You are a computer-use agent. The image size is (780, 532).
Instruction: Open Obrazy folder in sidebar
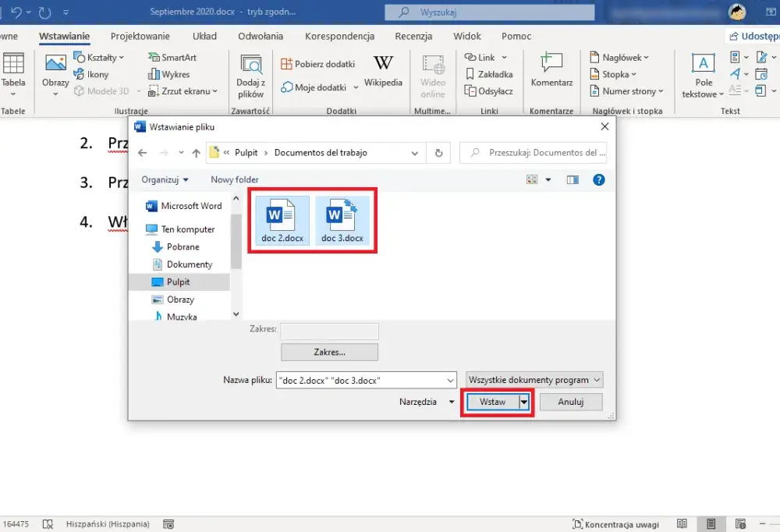174,299
